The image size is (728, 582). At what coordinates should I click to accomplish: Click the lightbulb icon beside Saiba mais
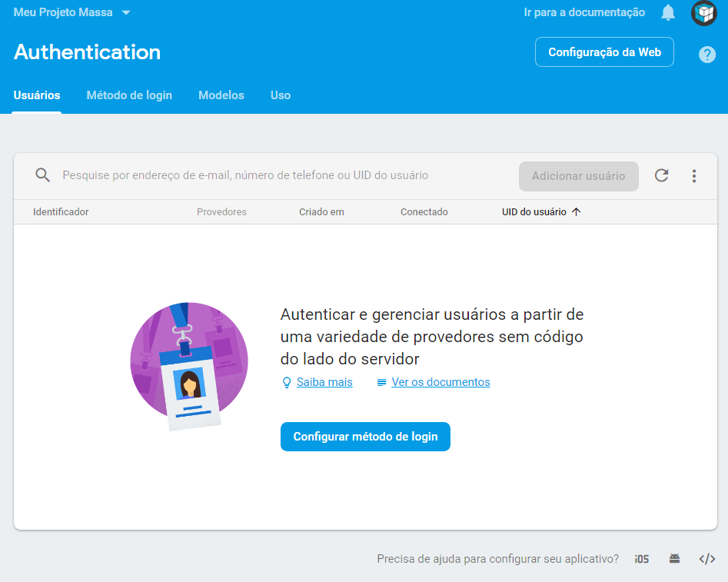[x=287, y=382]
